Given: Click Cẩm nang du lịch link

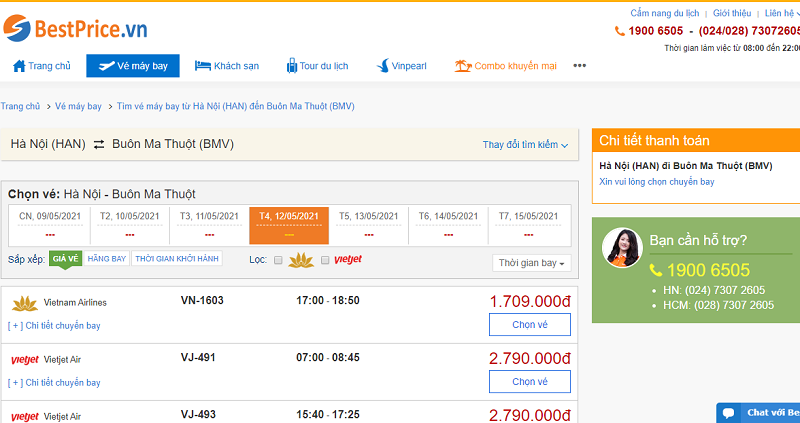Looking at the screenshot, I should click(x=665, y=13).
